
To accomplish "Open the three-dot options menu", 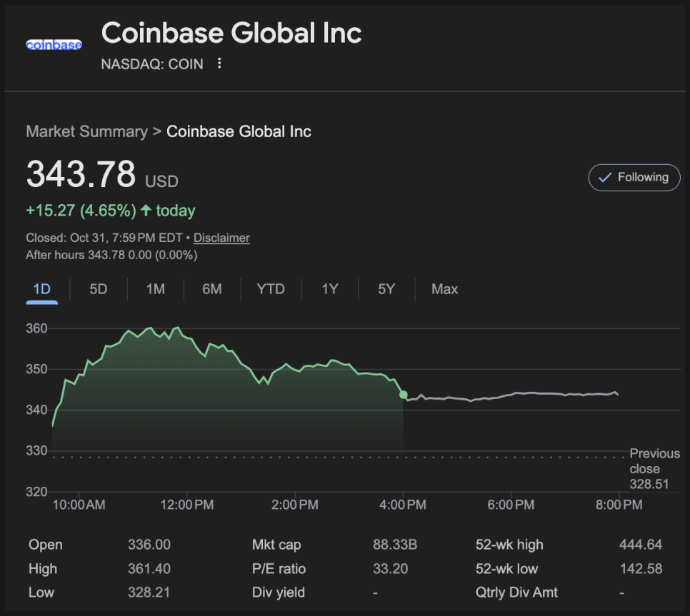I will pyautogui.click(x=219, y=64).
